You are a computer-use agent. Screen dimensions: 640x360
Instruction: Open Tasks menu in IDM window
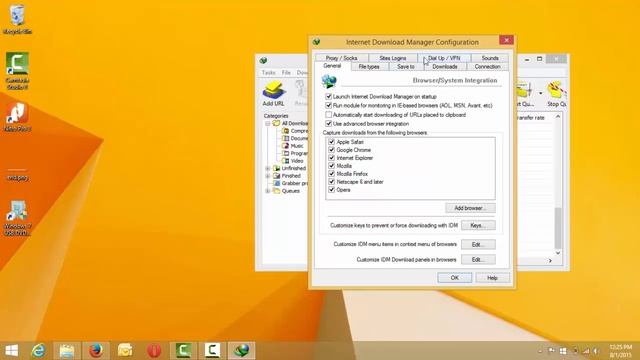(268, 73)
